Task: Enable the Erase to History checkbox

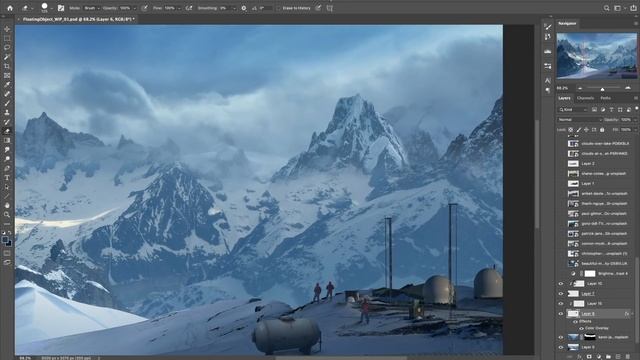Action: (279, 8)
